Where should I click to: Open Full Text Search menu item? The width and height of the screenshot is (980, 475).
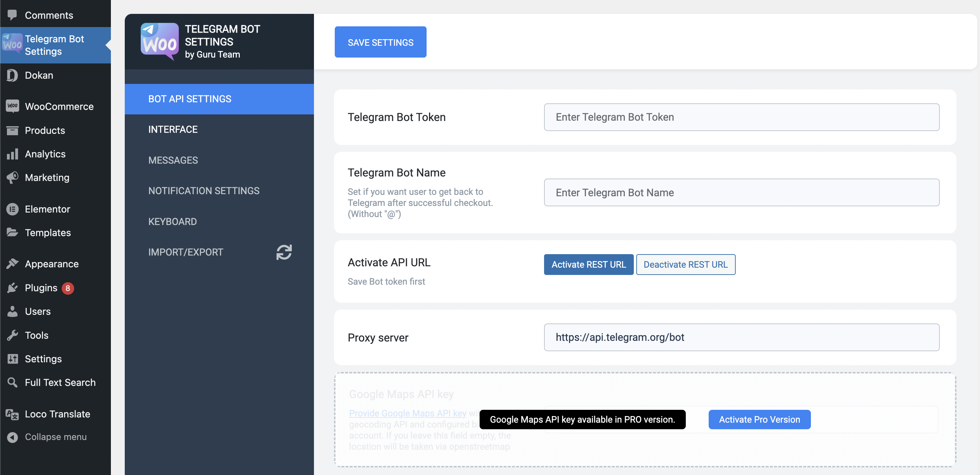(x=55, y=382)
